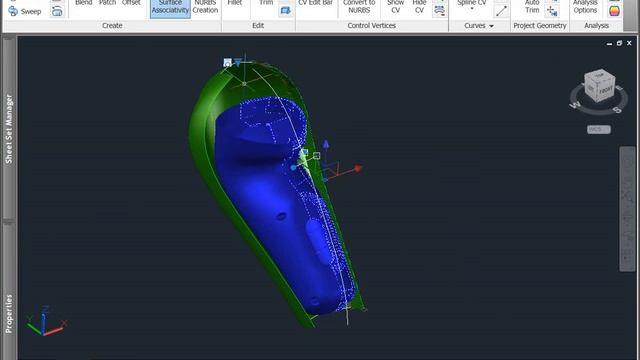Click the TOP face of the ViewCube
Image resolution: width=640 pixels, height=360 pixels.
[600, 76]
